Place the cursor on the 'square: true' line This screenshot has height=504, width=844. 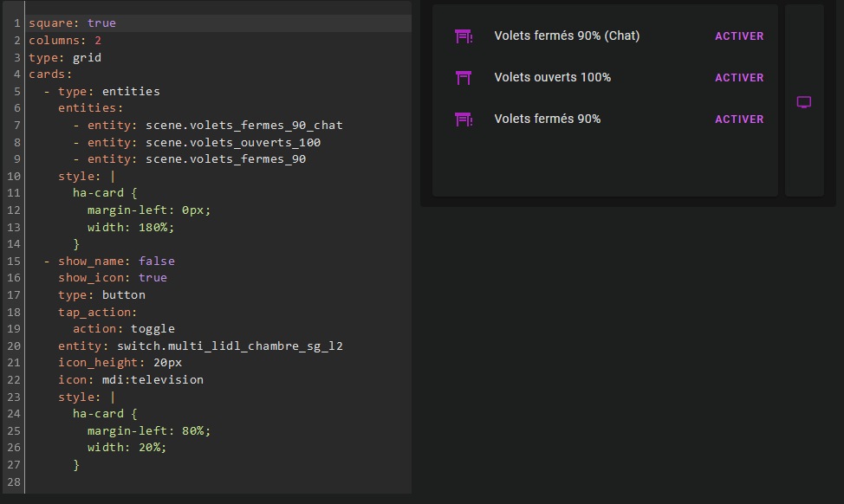click(x=72, y=23)
